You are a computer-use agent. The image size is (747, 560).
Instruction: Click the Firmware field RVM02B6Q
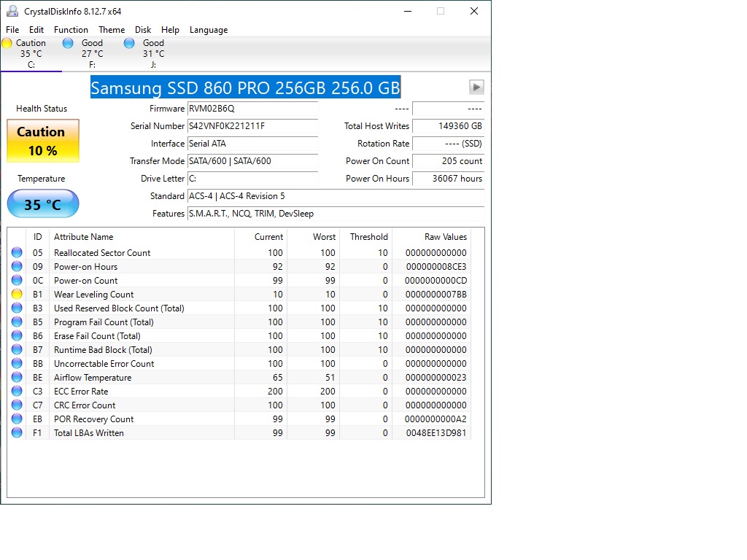point(252,109)
